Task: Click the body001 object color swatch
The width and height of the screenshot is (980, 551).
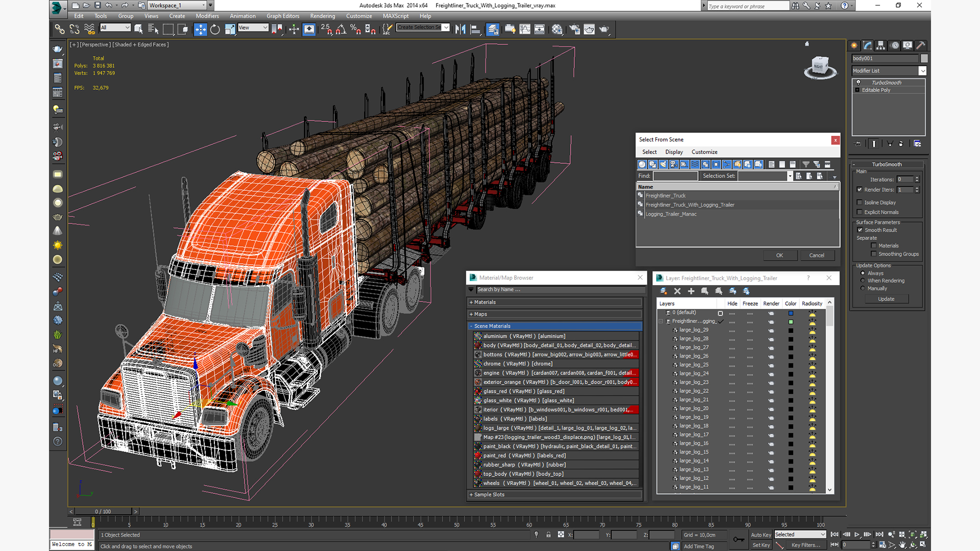Action: pos(924,59)
